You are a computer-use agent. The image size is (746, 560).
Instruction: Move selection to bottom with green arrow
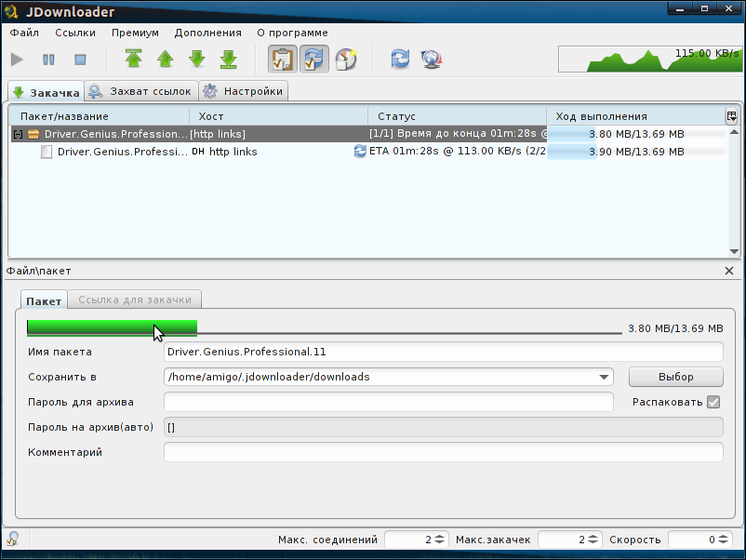click(x=229, y=59)
